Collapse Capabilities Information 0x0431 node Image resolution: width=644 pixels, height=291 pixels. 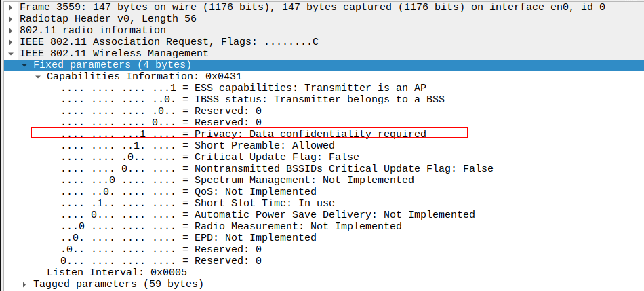[39, 77]
